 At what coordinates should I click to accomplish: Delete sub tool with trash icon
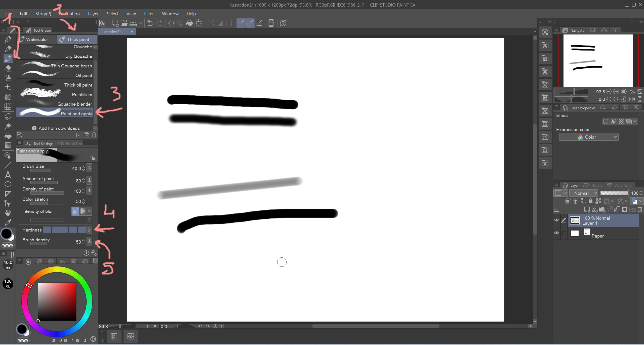94,135
